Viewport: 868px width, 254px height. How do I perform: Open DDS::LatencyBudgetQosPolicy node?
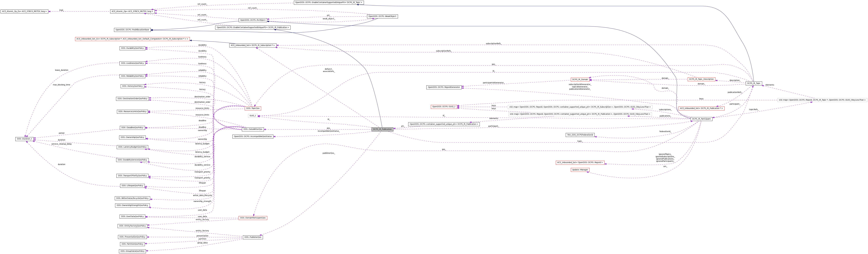tap(132, 147)
